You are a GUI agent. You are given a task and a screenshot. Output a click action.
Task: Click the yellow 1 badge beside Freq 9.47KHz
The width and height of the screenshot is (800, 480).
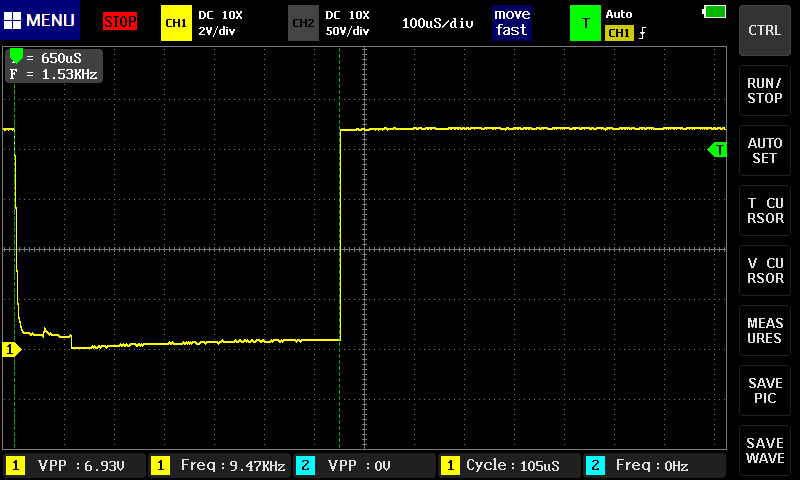pos(160,466)
